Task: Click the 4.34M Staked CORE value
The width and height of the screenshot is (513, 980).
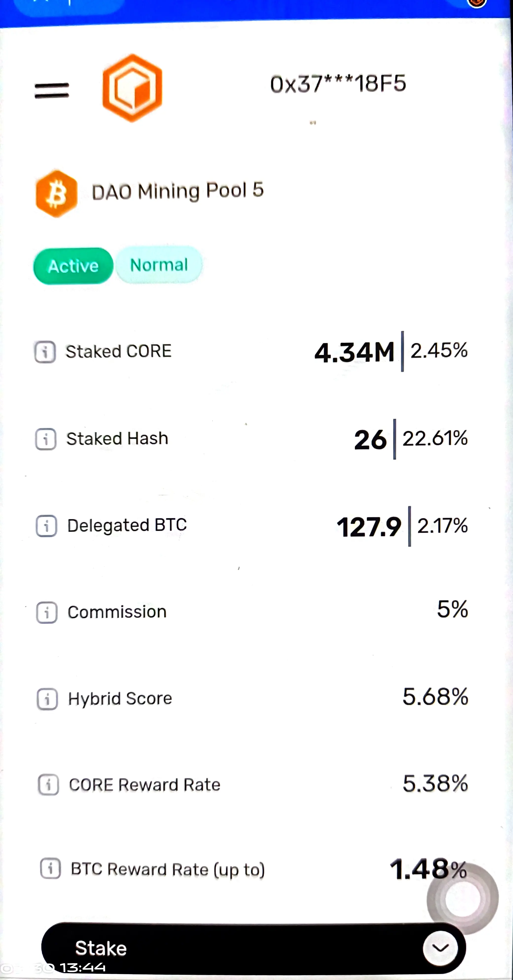Action: [354, 352]
